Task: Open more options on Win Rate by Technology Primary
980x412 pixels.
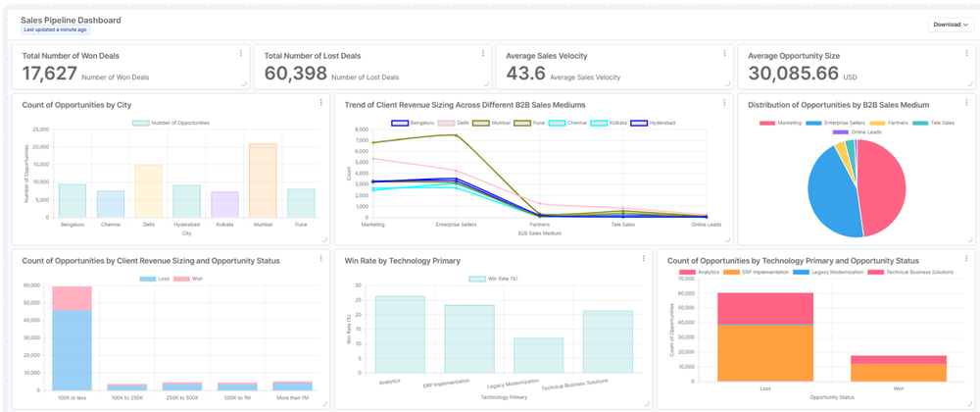Action: point(644,259)
